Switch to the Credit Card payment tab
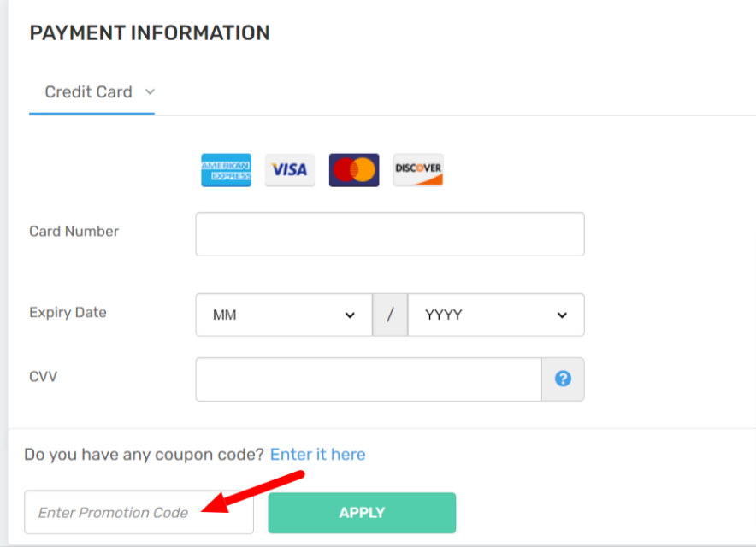This screenshot has width=756, height=547. coord(89,91)
